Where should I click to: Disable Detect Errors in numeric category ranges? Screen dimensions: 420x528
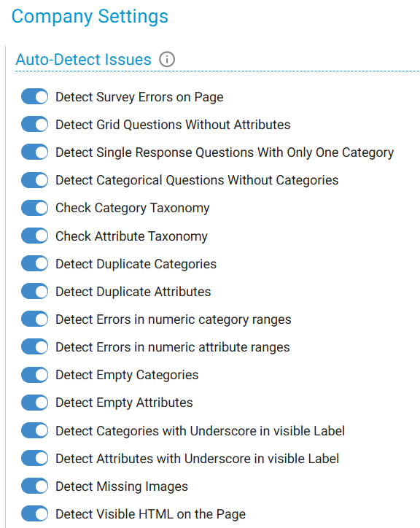(35, 319)
